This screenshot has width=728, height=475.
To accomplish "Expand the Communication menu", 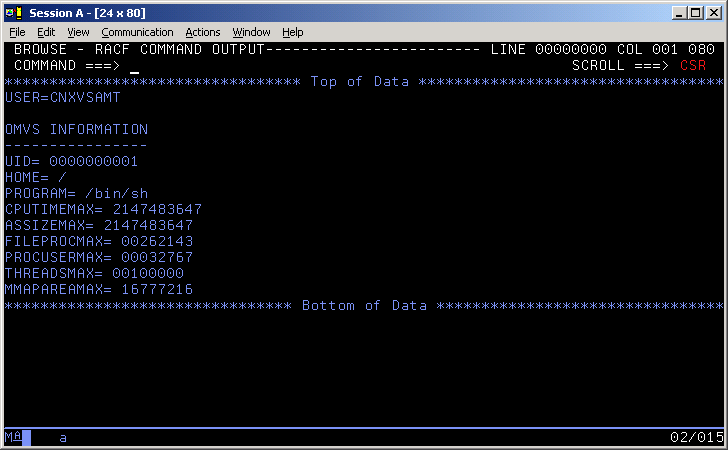I will tap(137, 32).
